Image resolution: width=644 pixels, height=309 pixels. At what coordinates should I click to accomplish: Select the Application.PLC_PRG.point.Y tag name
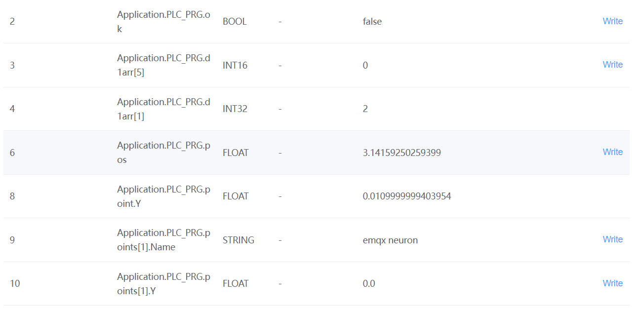pos(163,196)
